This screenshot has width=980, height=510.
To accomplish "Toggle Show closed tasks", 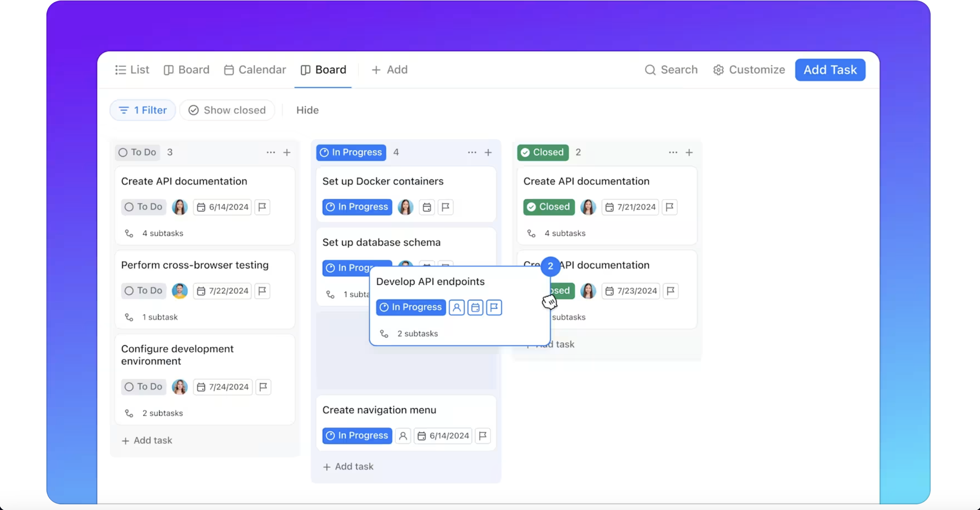I will [x=227, y=110].
